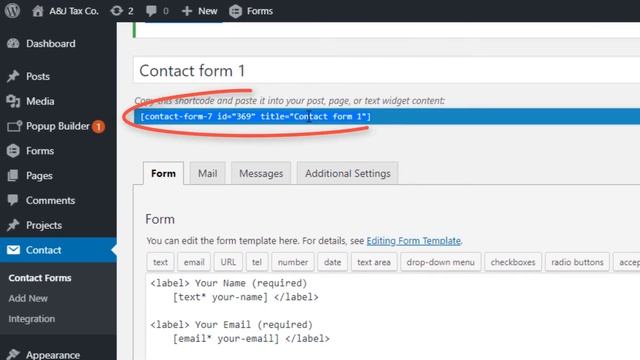The width and height of the screenshot is (640, 360).
Task: Insert an email tag
Action: point(194,262)
